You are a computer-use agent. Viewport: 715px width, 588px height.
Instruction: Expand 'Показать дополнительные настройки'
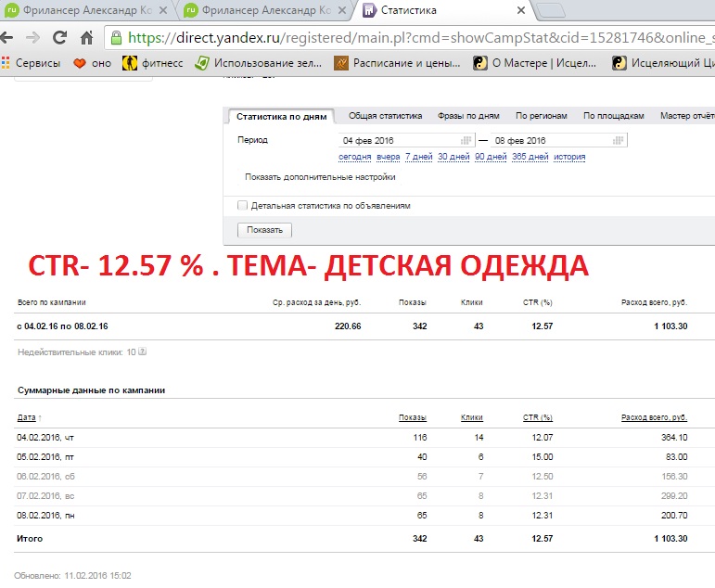click(x=320, y=177)
